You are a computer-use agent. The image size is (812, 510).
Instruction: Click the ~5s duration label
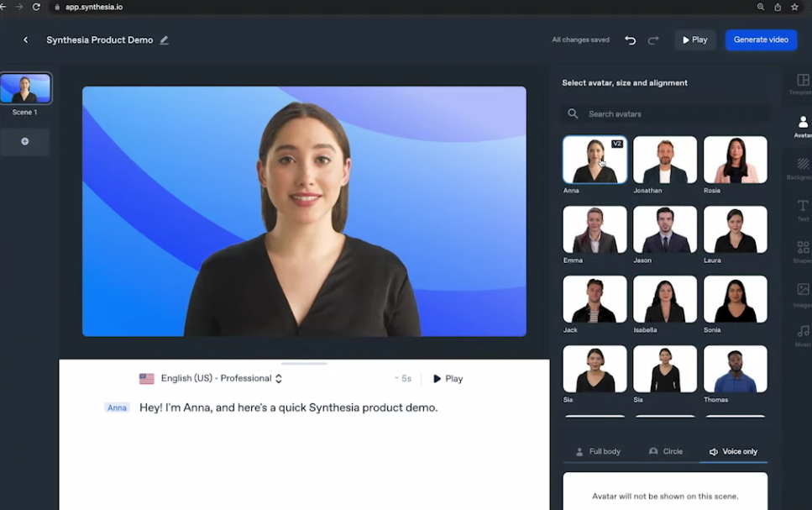[403, 379]
